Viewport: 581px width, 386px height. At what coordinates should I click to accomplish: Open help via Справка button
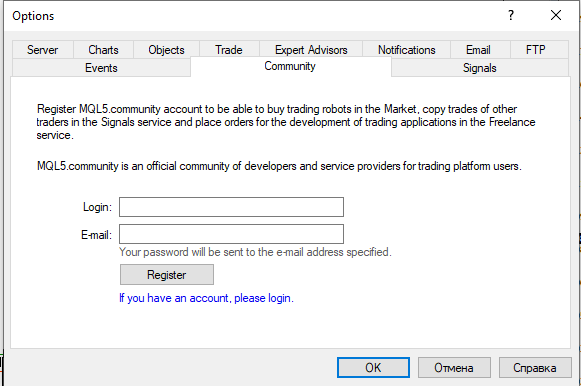pyautogui.click(x=535, y=367)
